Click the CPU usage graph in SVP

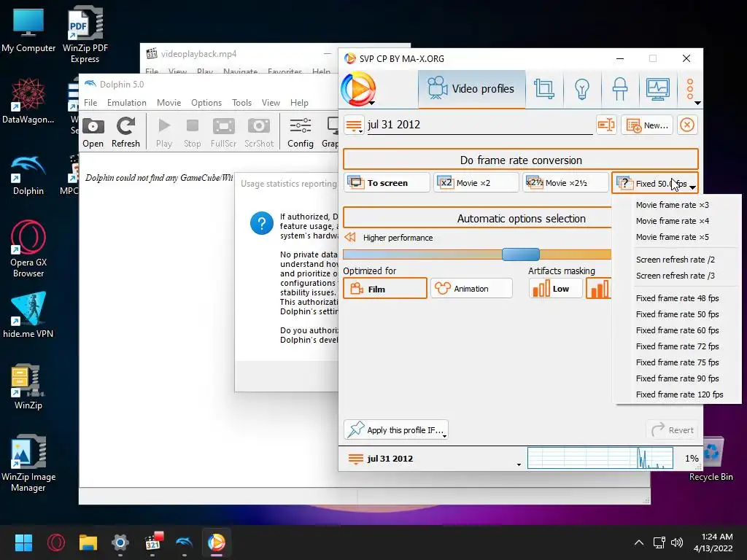[x=600, y=458]
